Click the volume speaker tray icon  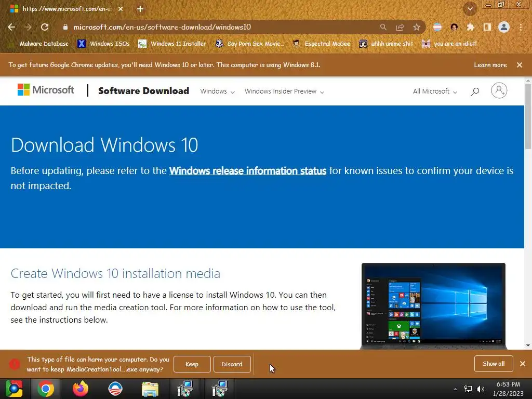(x=481, y=389)
